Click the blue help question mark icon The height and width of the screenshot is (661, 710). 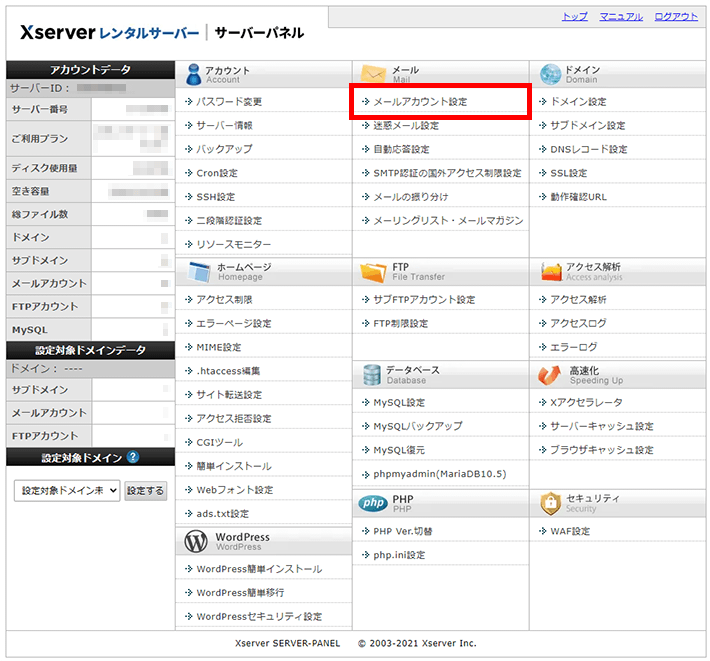pos(133,457)
